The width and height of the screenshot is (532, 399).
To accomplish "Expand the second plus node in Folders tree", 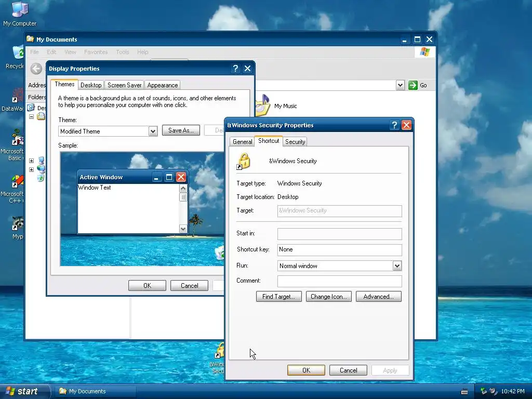I will 31,169.
